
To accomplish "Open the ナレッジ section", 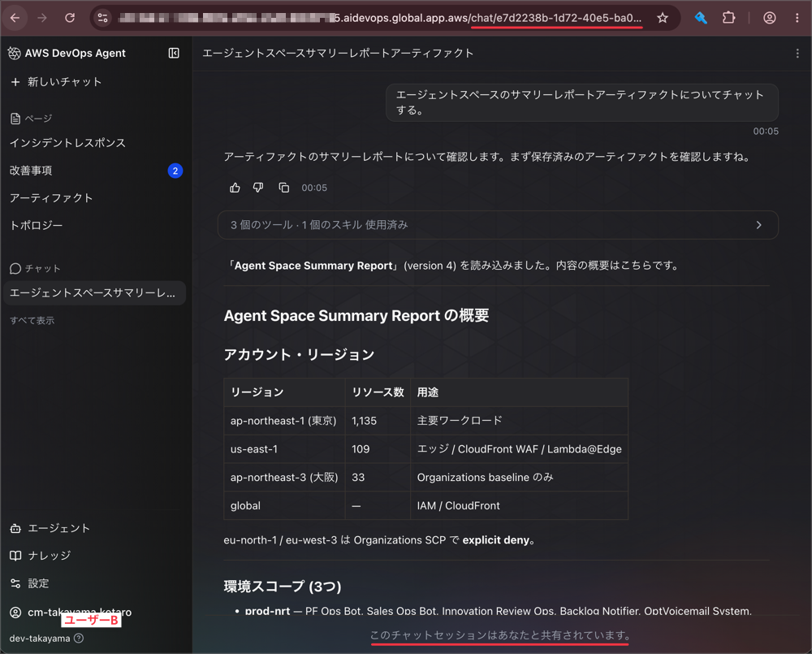I will coord(41,556).
